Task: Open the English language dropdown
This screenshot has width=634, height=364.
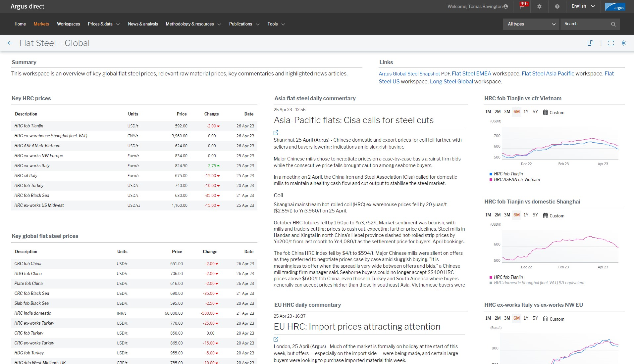Action: tap(583, 6)
